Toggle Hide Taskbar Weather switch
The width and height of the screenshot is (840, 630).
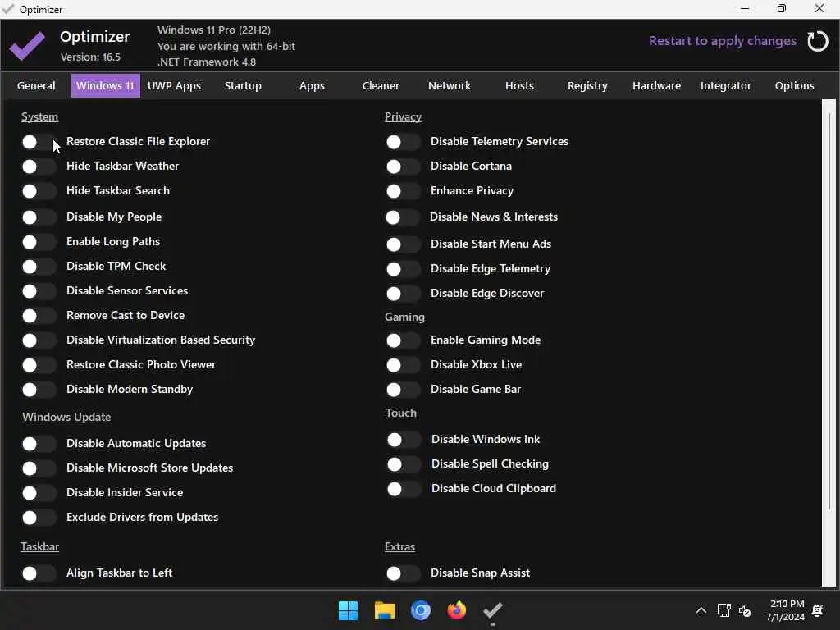pos(39,167)
